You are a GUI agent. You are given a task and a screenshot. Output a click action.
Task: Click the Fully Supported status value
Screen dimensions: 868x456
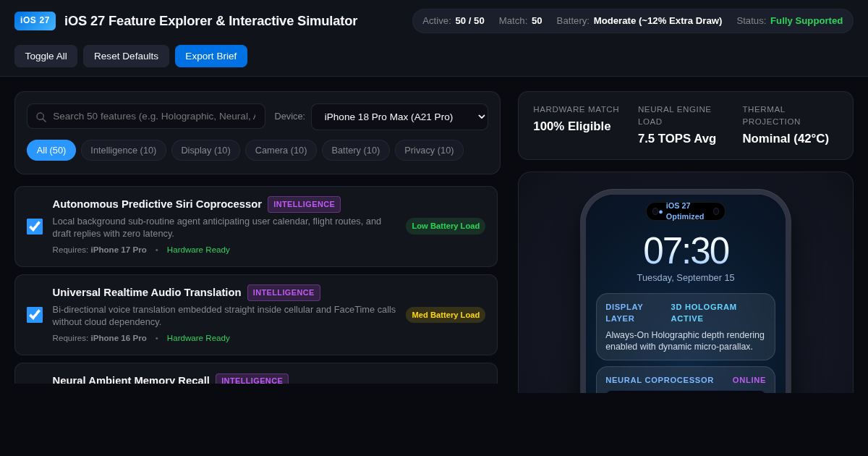807,21
